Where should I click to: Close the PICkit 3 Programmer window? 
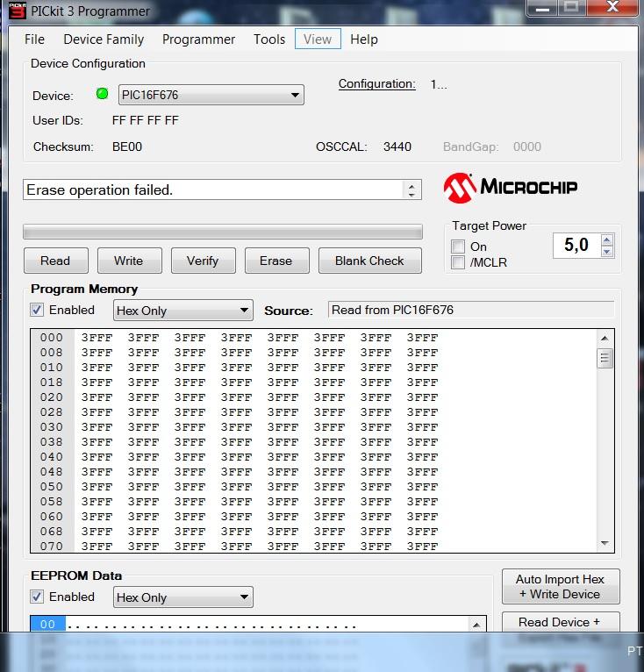click(x=612, y=8)
